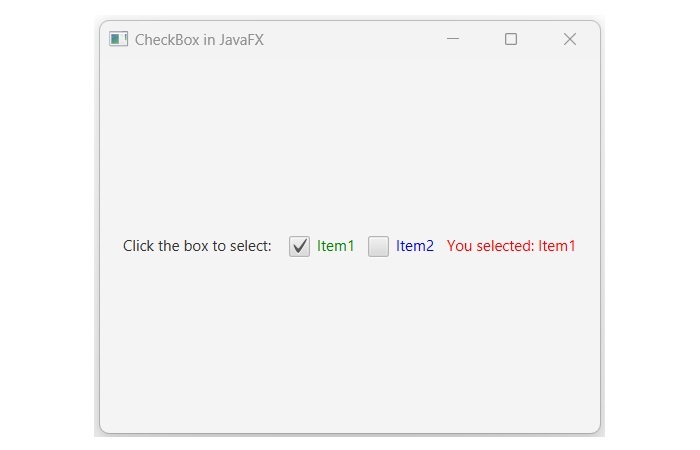Maximize the CheckBox in JavaFX window
The width and height of the screenshot is (700, 450).
coord(511,39)
